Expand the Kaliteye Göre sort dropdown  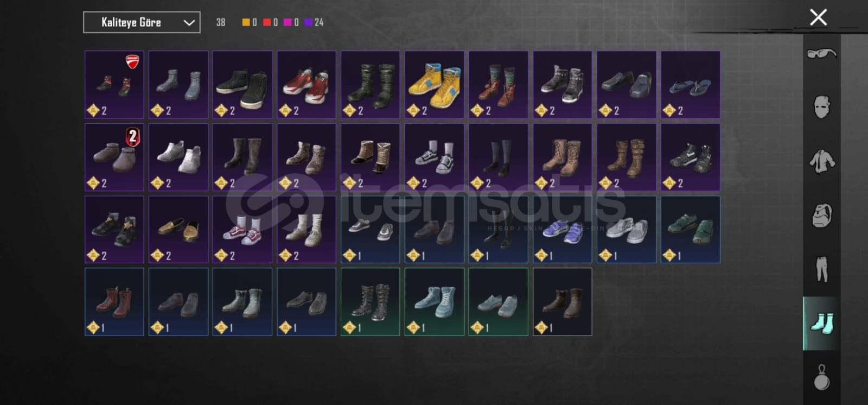[142, 22]
